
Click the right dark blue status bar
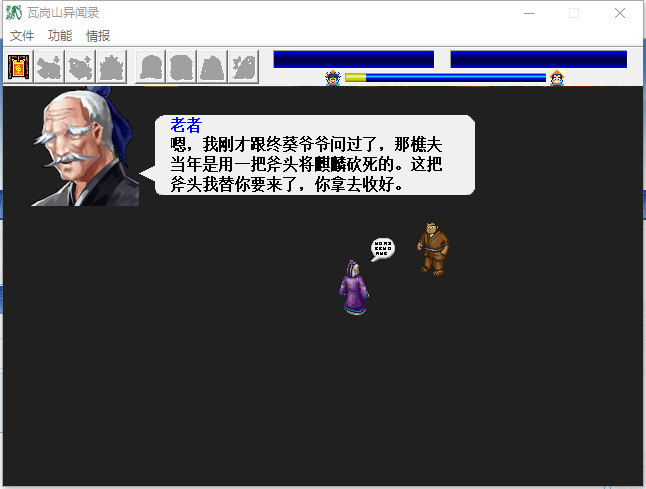pyautogui.click(x=538, y=59)
